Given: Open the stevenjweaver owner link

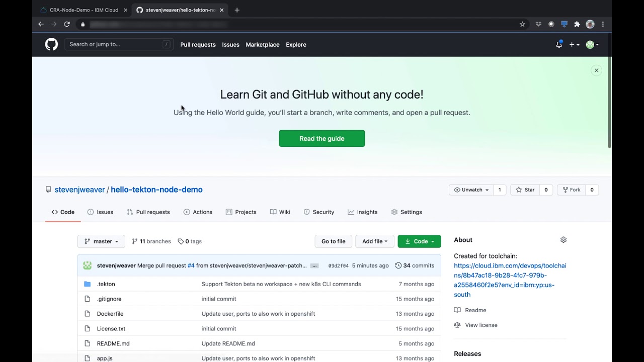Looking at the screenshot, I should pos(79,190).
